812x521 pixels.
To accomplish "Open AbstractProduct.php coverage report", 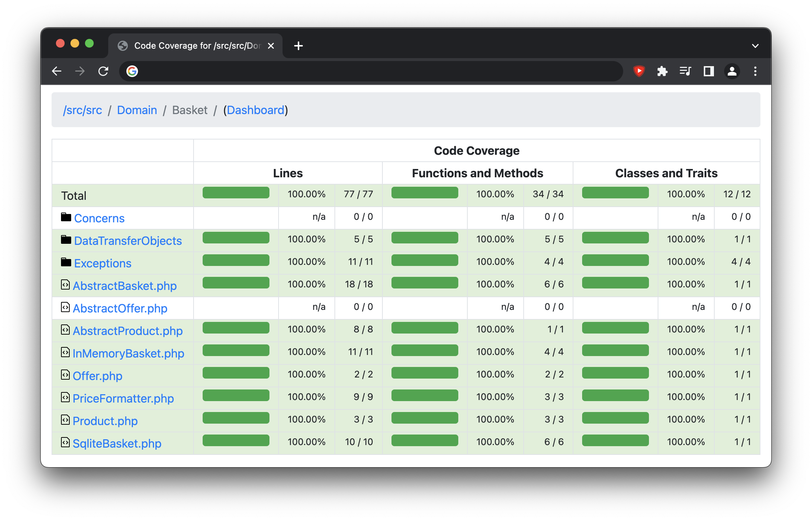I will tap(127, 331).
